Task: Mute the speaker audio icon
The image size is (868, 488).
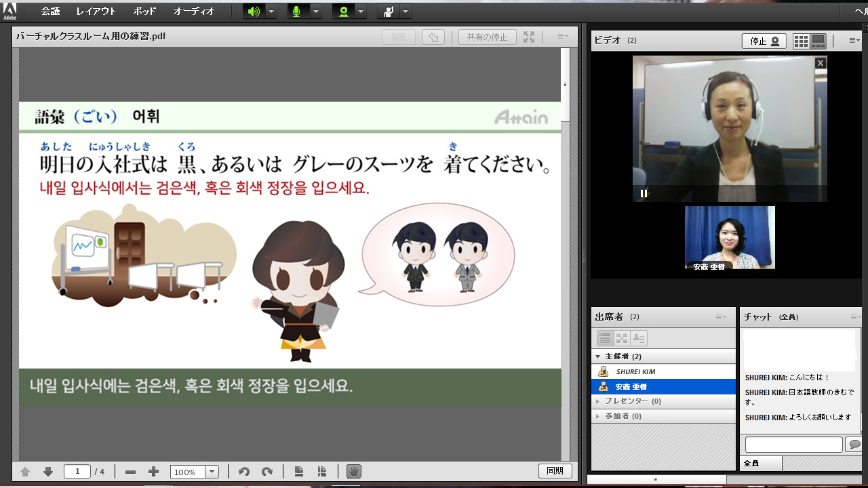Action: (254, 12)
